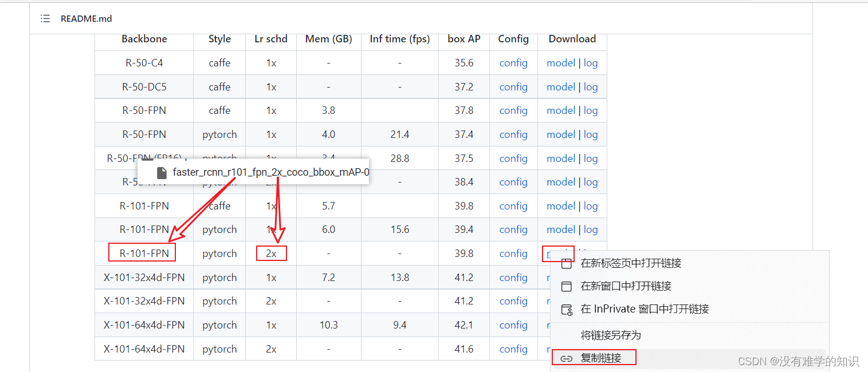Viewport: 868px width, 372px height.
Task: Click the Inf time (fps) column header
Action: point(400,39)
